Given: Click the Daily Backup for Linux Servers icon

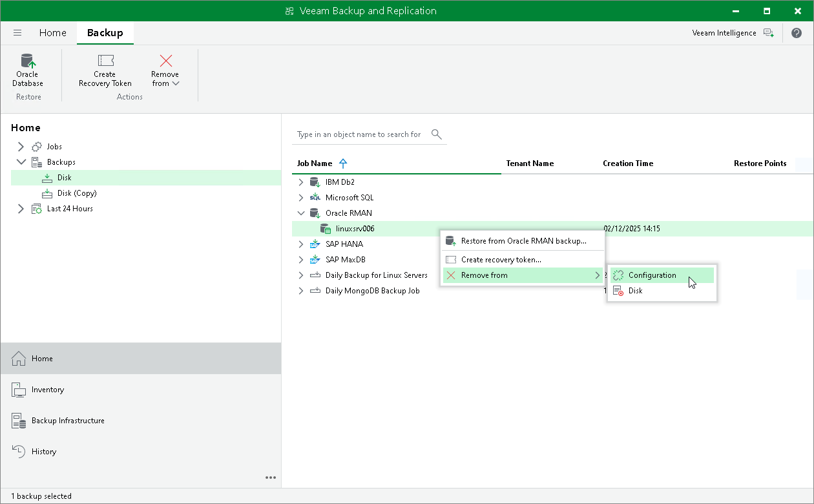Looking at the screenshot, I should click(315, 275).
